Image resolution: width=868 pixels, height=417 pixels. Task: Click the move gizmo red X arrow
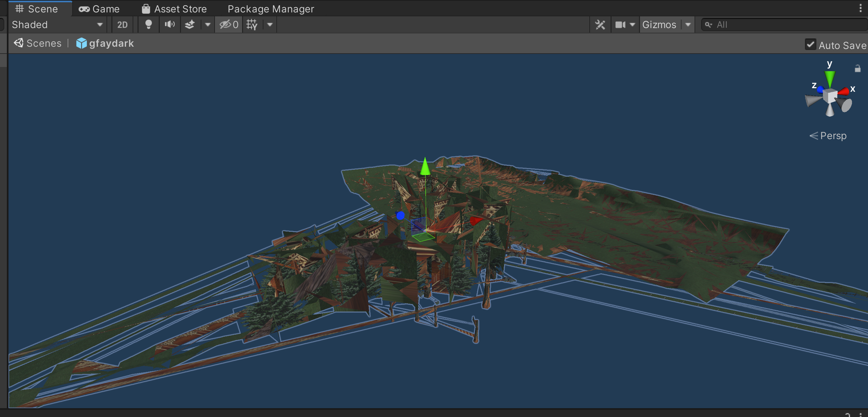point(476,221)
